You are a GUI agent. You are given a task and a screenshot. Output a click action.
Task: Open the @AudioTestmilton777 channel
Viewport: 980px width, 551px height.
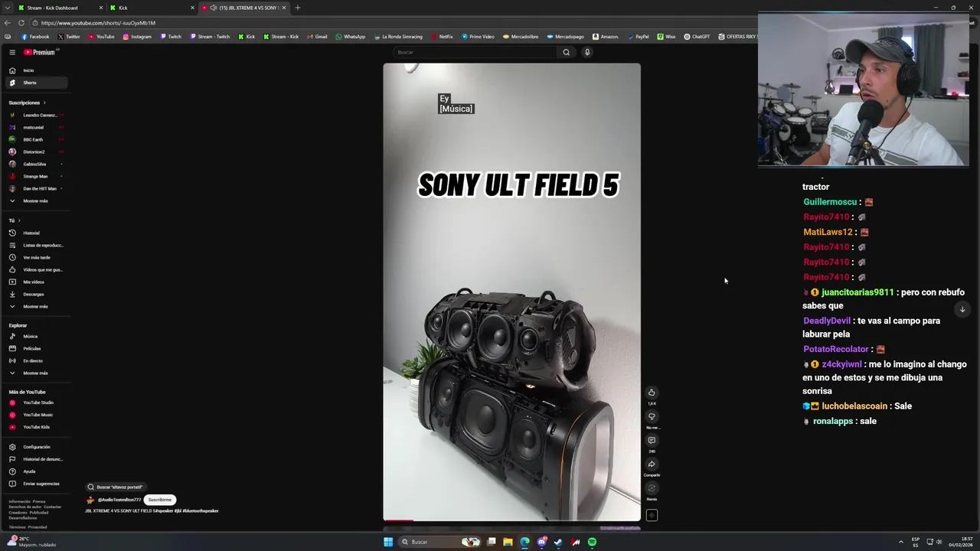(x=119, y=500)
